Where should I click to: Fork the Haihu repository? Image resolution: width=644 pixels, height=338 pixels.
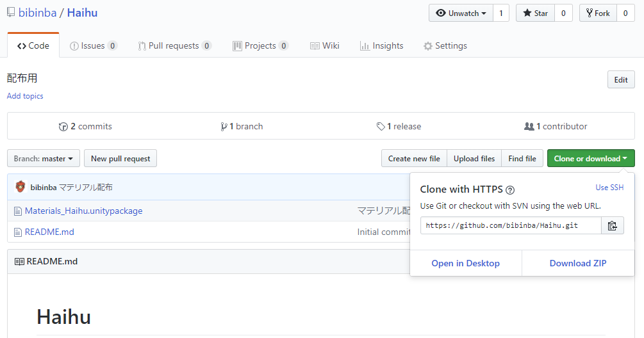pyautogui.click(x=598, y=13)
